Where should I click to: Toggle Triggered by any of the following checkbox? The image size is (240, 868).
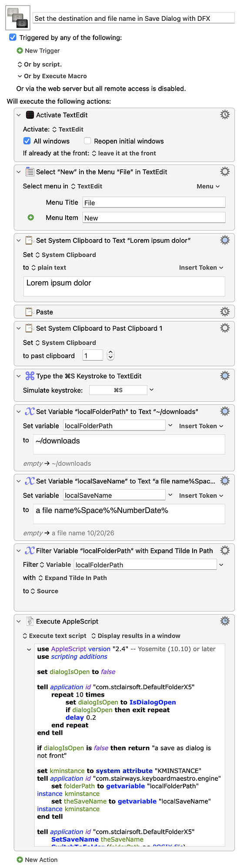pos(13,37)
